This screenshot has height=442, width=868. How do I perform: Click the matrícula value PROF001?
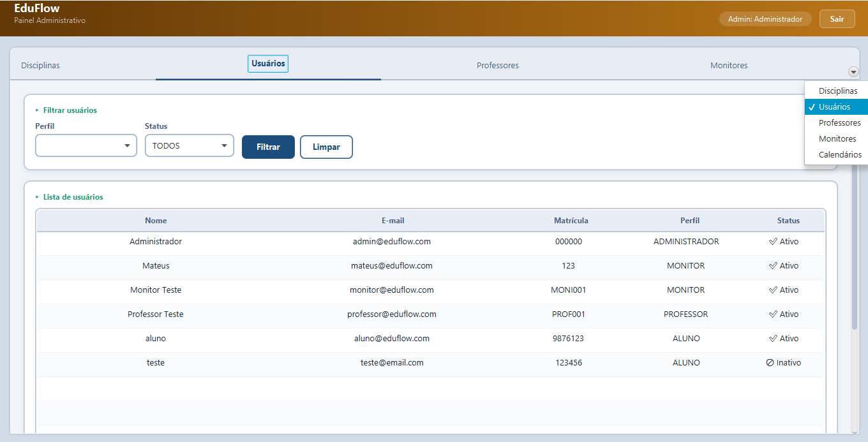[569, 314]
